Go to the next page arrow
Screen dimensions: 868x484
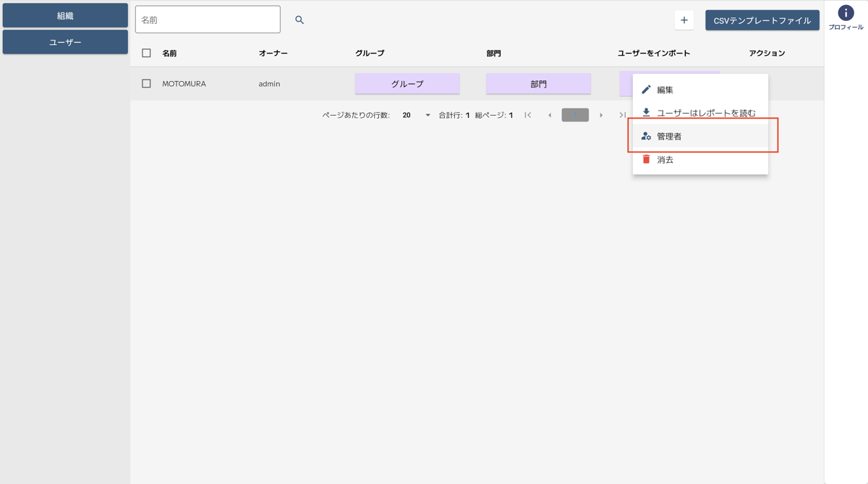(x=601, y=115)
